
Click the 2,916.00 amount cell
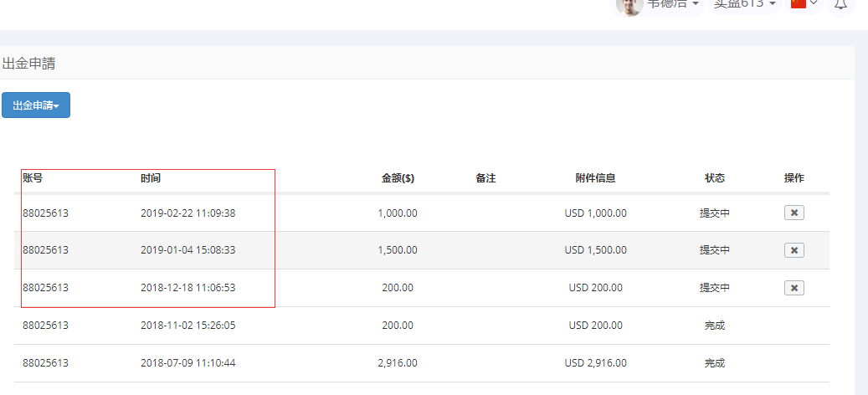coord(397,363)
